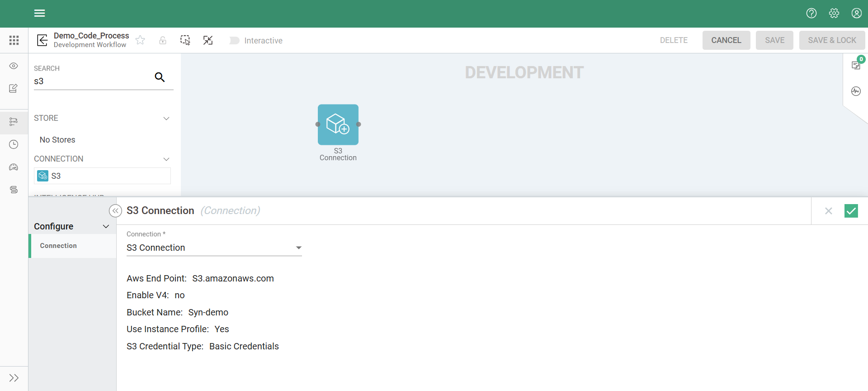Open the clock schedule sidebar icon
The image size is (868, 391).
pos(14,144)
